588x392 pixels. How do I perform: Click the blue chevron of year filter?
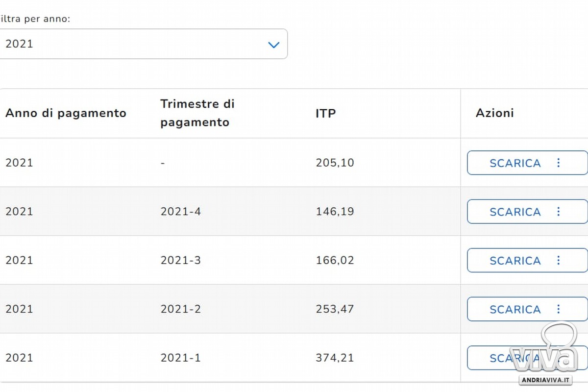click(273, 45)
